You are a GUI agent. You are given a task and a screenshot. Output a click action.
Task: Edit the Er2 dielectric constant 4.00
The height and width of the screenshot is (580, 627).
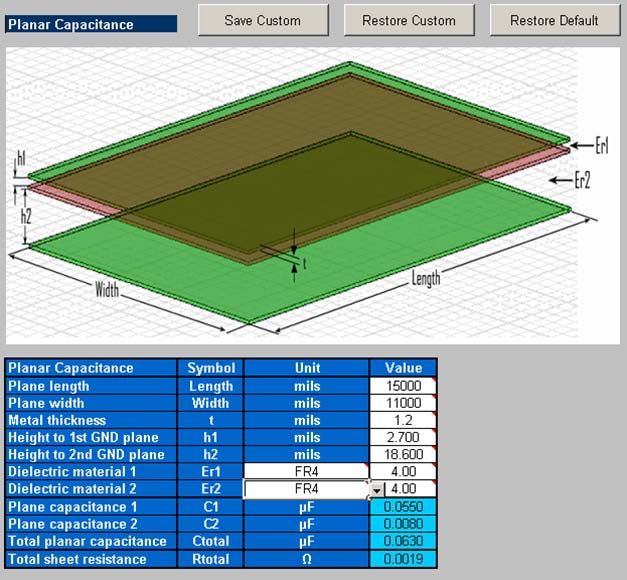[410, 489]
